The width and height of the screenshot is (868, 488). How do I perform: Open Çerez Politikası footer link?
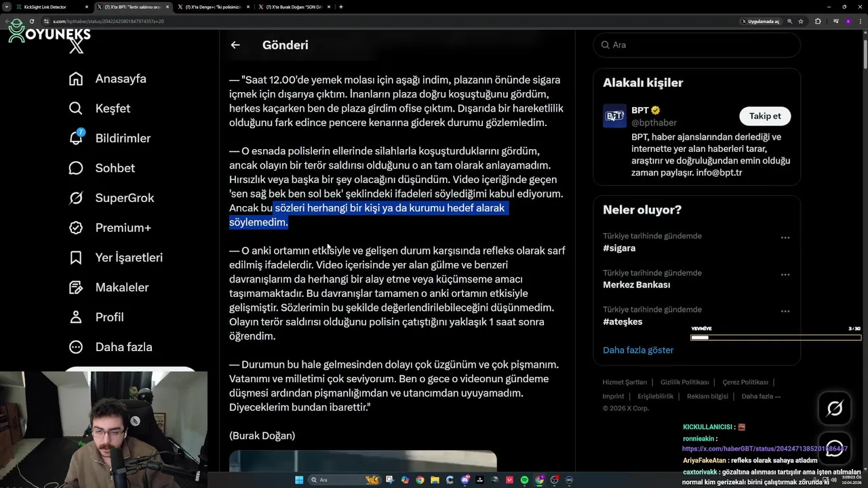tap(745, 382)
